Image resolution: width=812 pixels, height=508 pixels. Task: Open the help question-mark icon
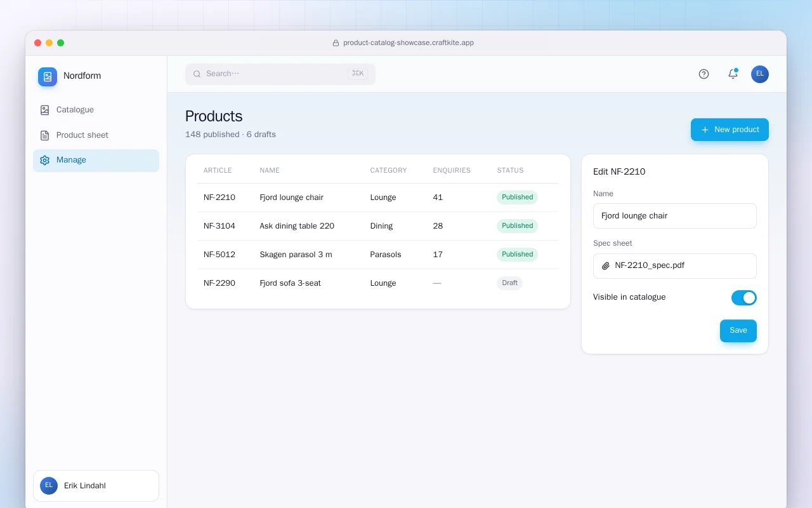coord(704,74)
